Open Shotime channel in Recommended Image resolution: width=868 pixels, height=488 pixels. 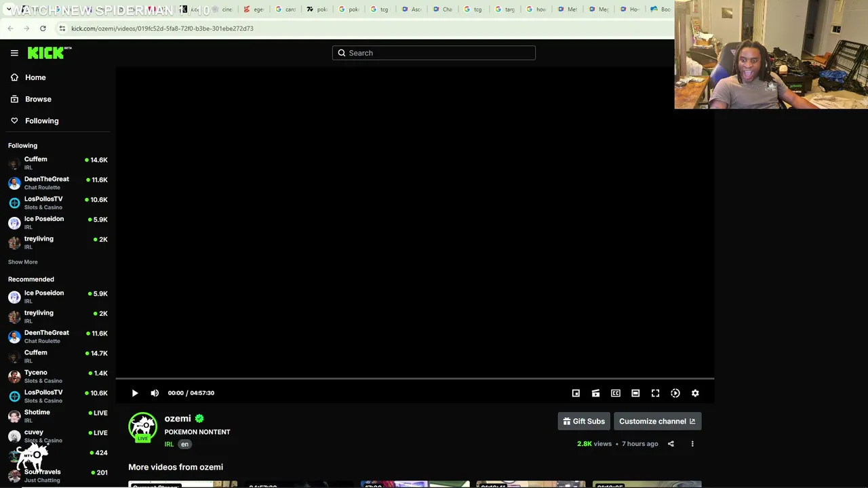point(58,416)
